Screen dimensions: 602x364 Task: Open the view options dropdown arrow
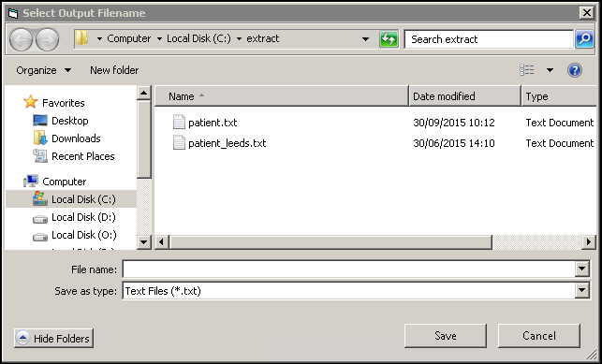click(550, 70)
